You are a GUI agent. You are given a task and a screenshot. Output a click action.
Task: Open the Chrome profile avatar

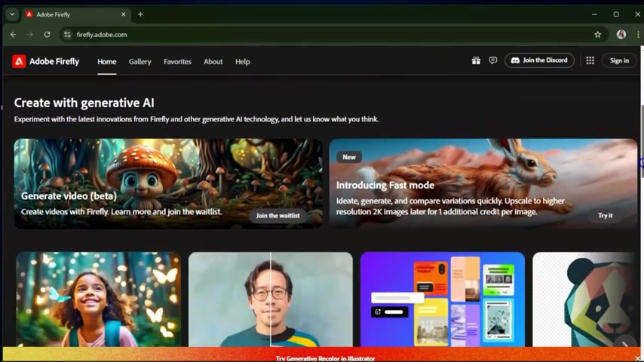click(x=621, y=35)
